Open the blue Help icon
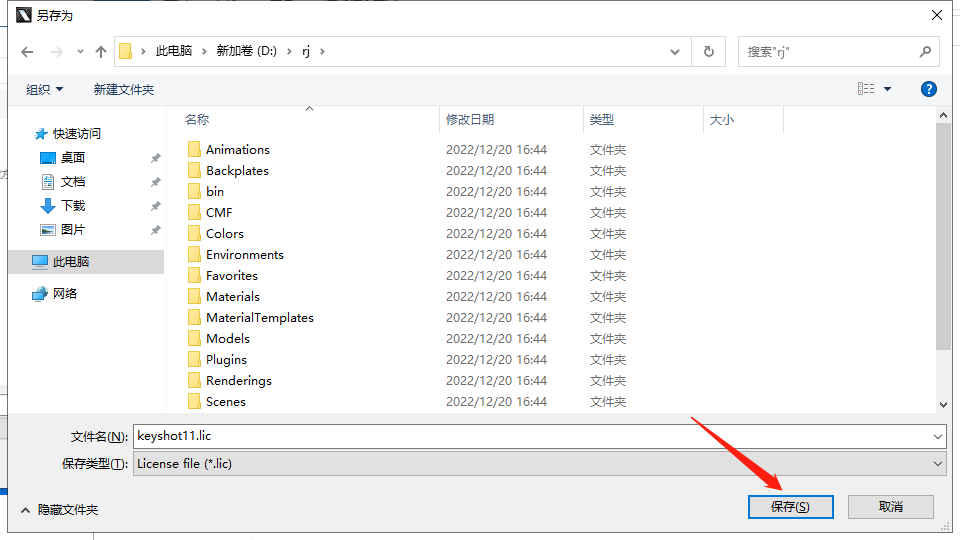Image resolution: width=960 pixels, height=540 pixels. [929, 89]
